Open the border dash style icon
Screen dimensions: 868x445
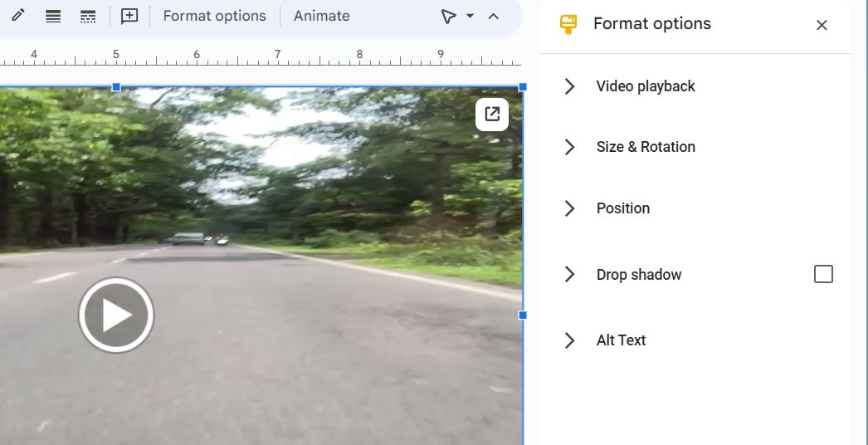[88, 16]
